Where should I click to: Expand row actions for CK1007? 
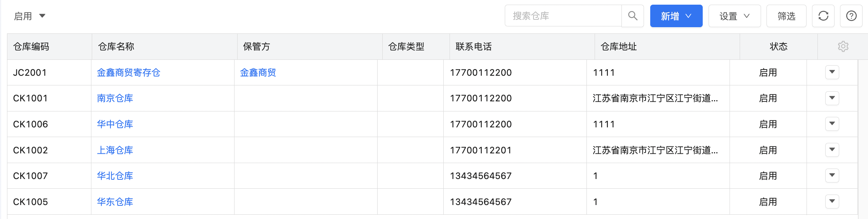click(x=832, y=176)
